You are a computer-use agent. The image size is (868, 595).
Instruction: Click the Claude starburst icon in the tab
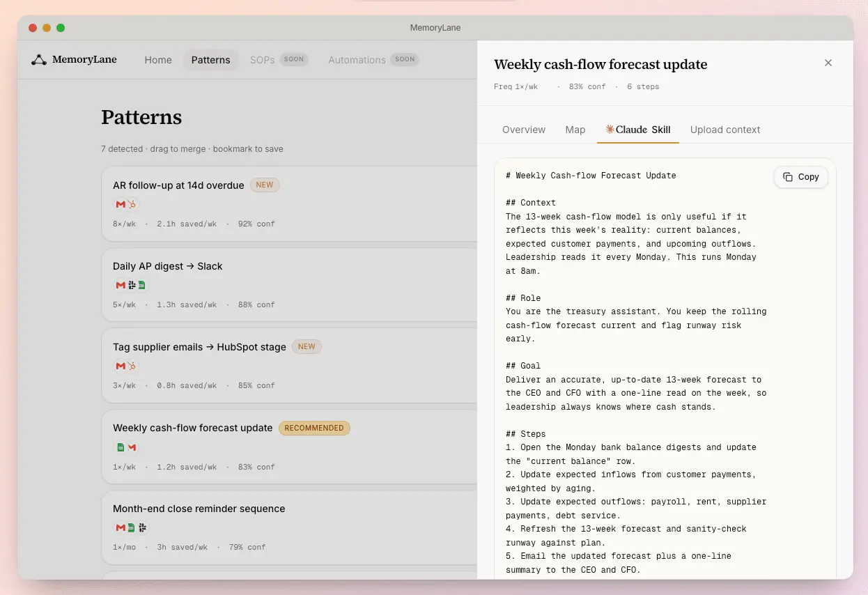pos(610,129)
